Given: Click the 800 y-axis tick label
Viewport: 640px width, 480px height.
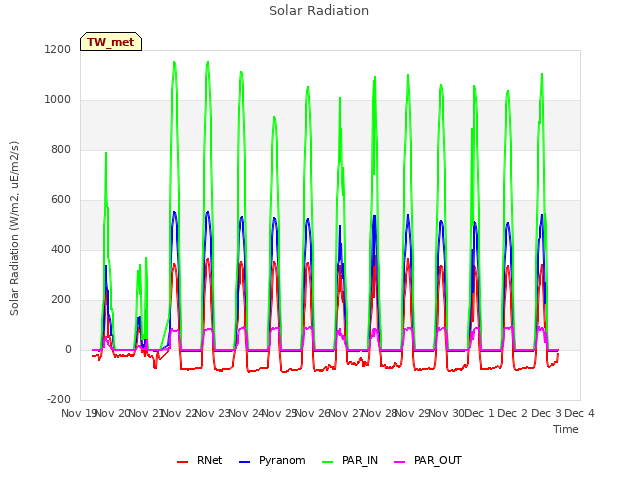Looking at the screenshot, I should click(x=61, y=149).
